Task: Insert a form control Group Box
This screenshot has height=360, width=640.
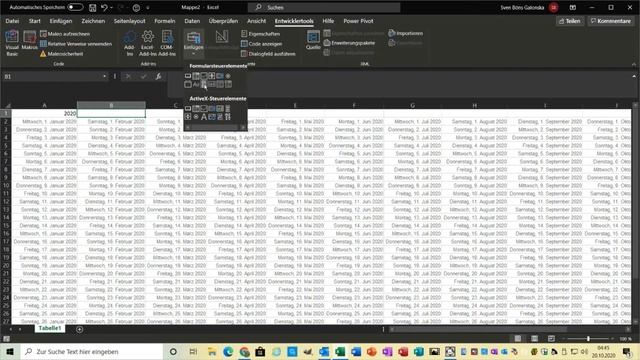Action: pos(188,84)
